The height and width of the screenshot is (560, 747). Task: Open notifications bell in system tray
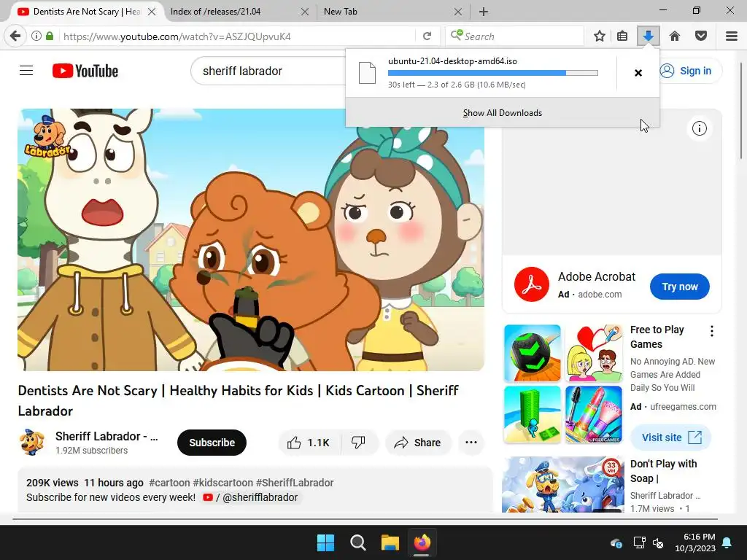(x=727, y=542)
